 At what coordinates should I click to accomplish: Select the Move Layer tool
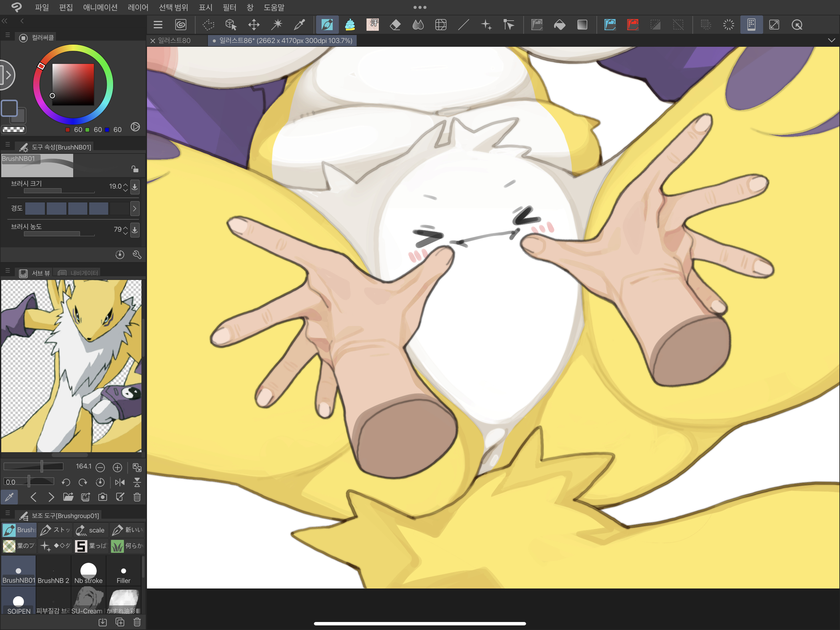(x=254, y=25)
